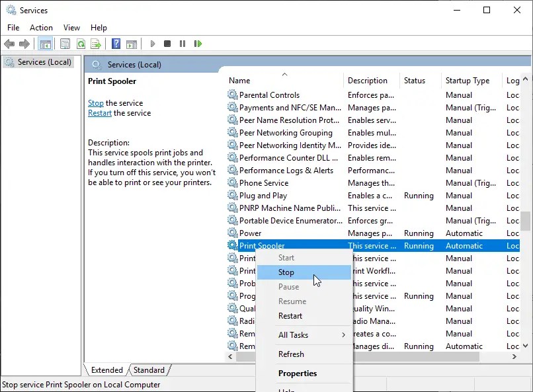Click gear icon beside Plug and Play

coord(233,195)
